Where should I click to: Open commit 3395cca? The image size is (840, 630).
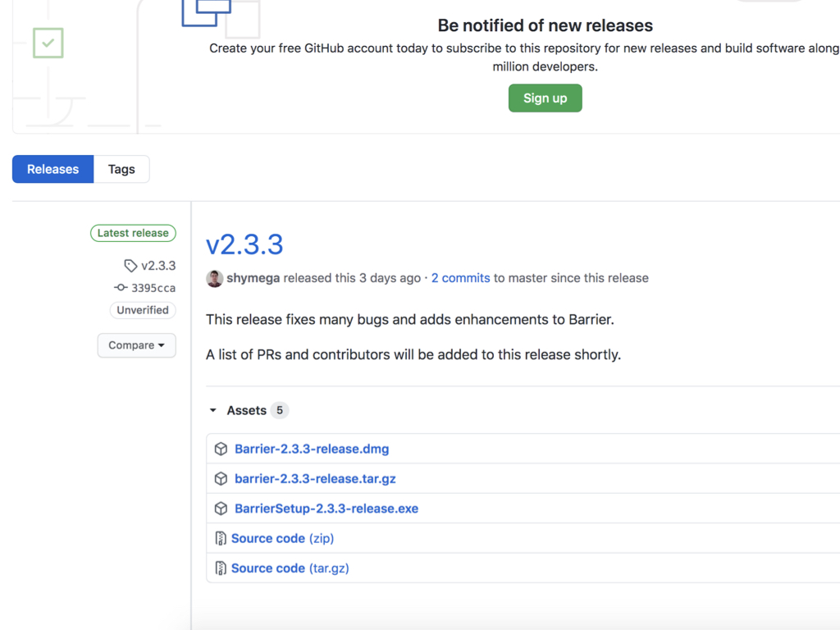[x=153, y=288]
